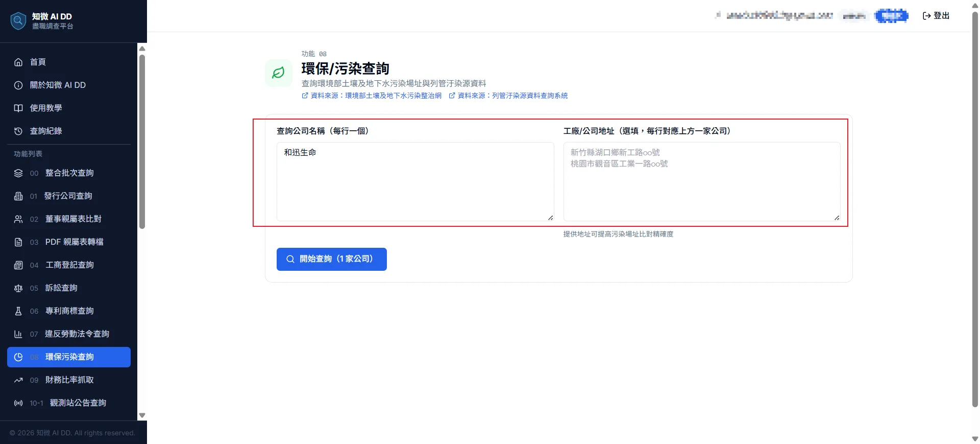Log out via 登出 button
Image resolution: width=980 pixels, height=444 pixels.
(x=936, y=16)
